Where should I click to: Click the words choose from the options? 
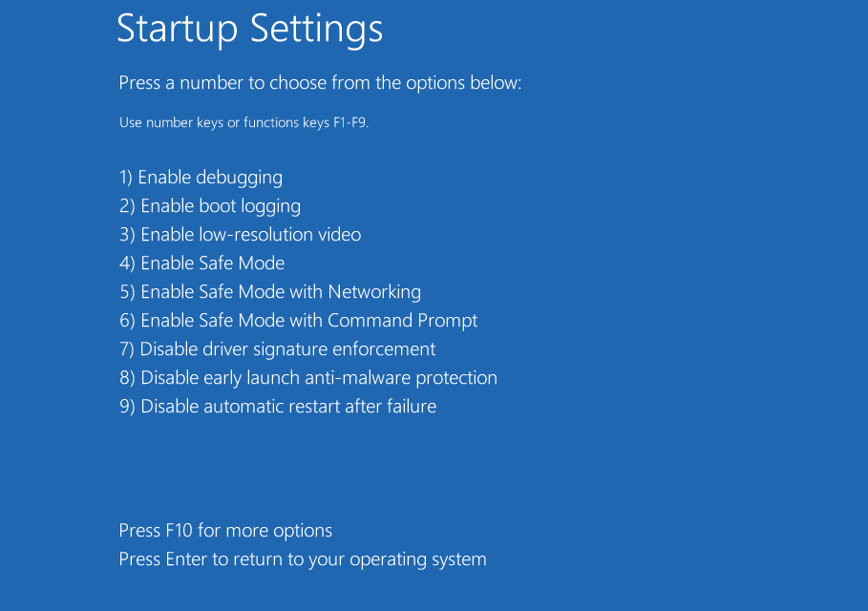(x=368, y=83)
